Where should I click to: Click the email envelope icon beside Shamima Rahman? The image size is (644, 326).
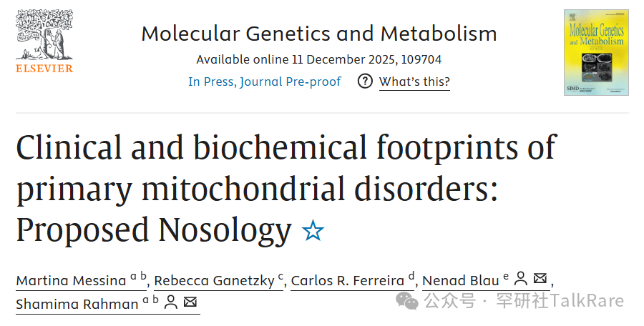[190, 302]
